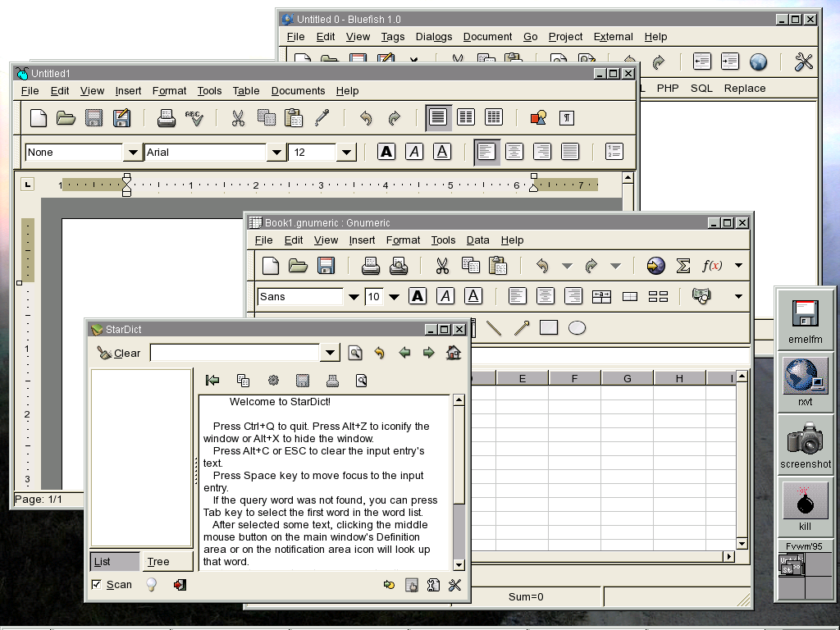Screen dimensions: 840x630
Task: Click StarDict green forward arrow
Action: tap(428, 353)
